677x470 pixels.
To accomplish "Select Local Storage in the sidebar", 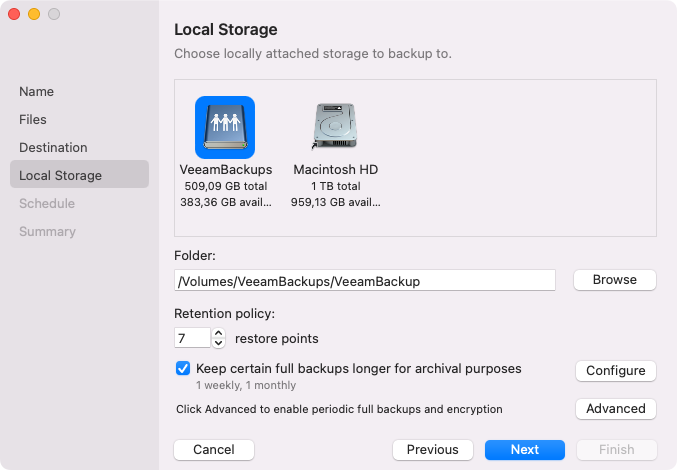I will 61,175.
